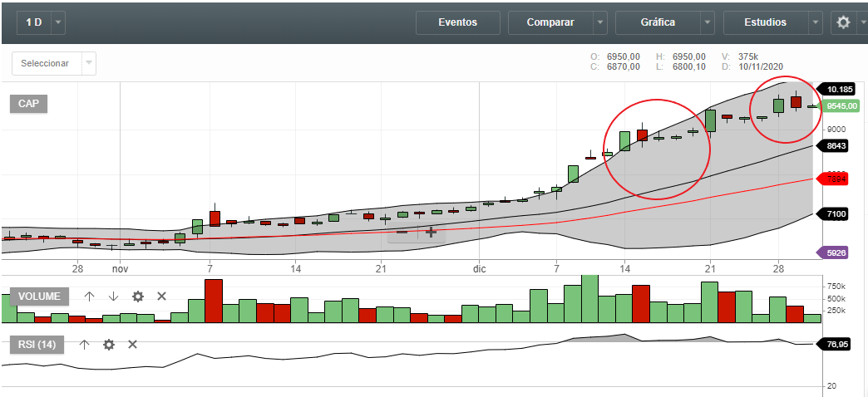Remove the VOLUME study
This screenshot has width=868, height=397.
coord(161,297)
